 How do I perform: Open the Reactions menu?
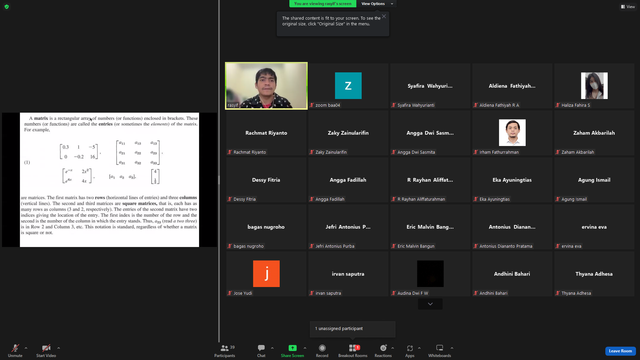(x=383, y=350)
